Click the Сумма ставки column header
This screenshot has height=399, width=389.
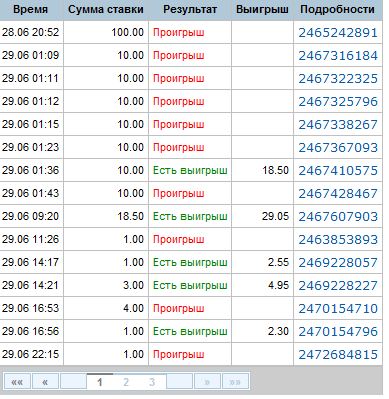[106, 9]
